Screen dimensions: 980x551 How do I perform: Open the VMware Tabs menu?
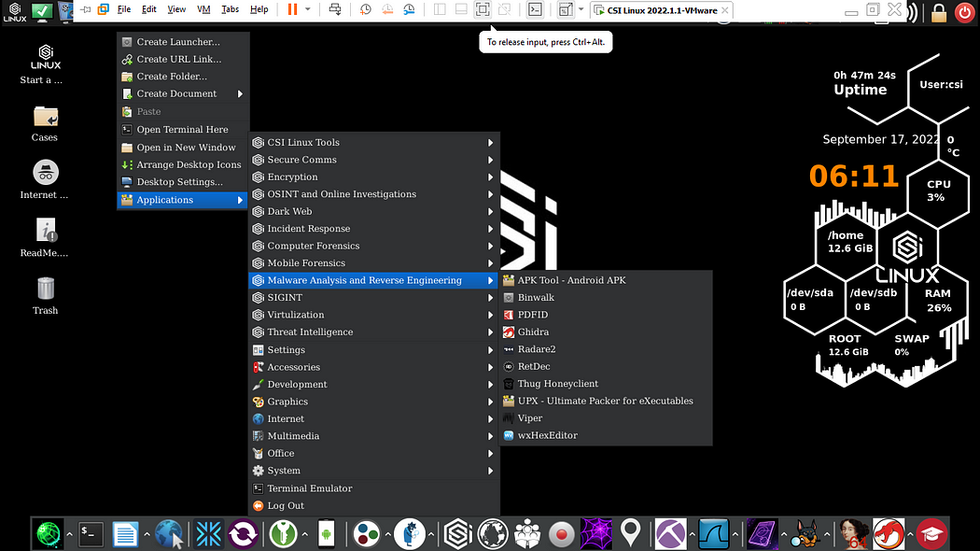230,9
